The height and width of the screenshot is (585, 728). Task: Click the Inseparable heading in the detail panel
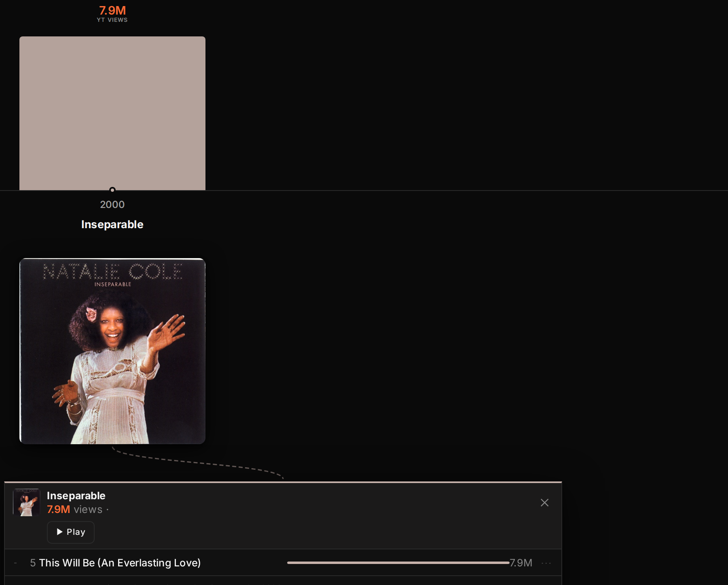pyautogui.click(x=76, y=496)
